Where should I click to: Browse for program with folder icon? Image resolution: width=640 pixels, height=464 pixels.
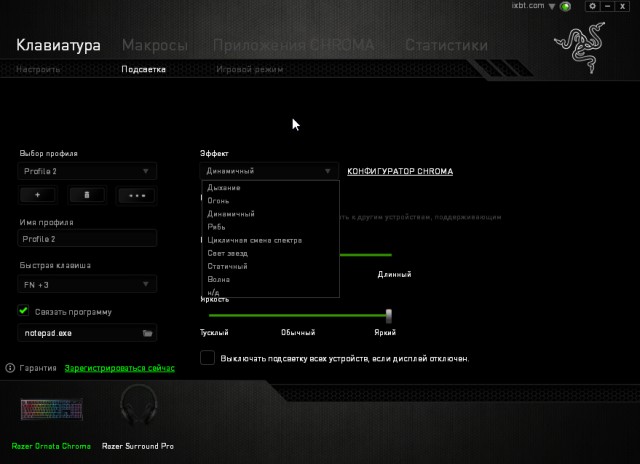[x=147, y=333]
